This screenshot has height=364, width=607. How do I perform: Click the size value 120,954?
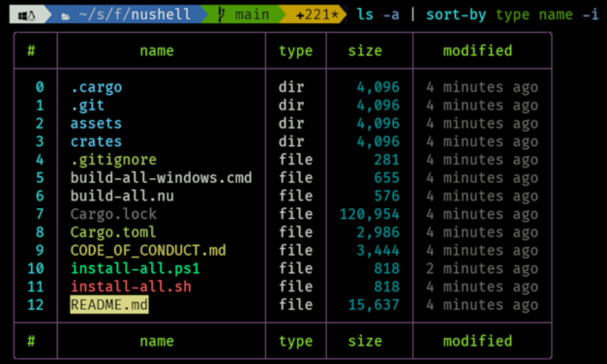[x=369, y=214]
